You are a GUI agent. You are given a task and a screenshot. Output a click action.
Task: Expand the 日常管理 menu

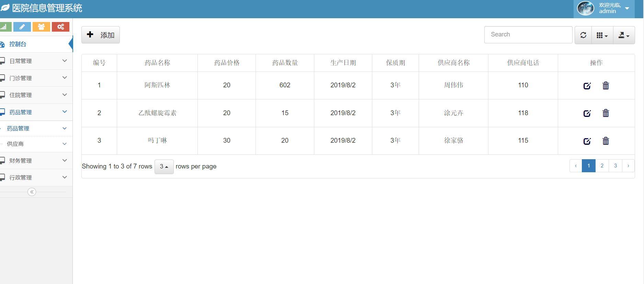pos(36,61)
